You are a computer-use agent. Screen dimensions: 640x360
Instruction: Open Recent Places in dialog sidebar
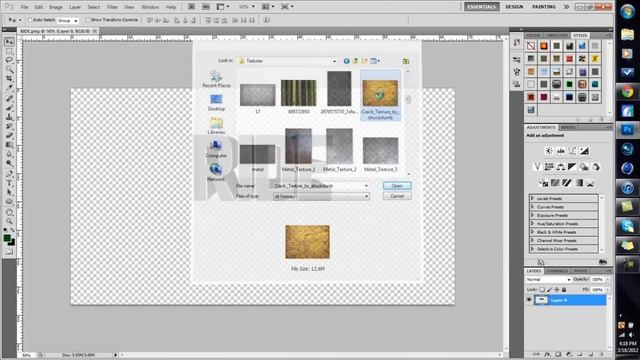[x=216, y=79]
